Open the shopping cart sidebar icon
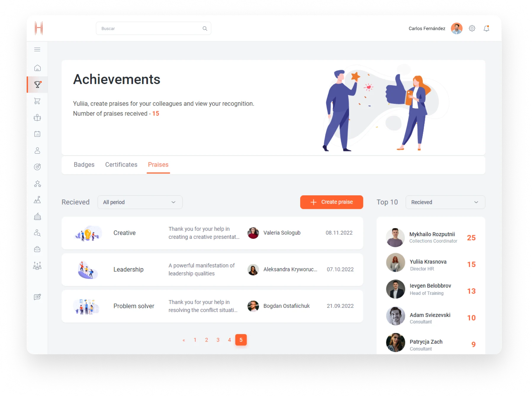The image size is (532, 396). pyautogui.click(x=37, y=101)
